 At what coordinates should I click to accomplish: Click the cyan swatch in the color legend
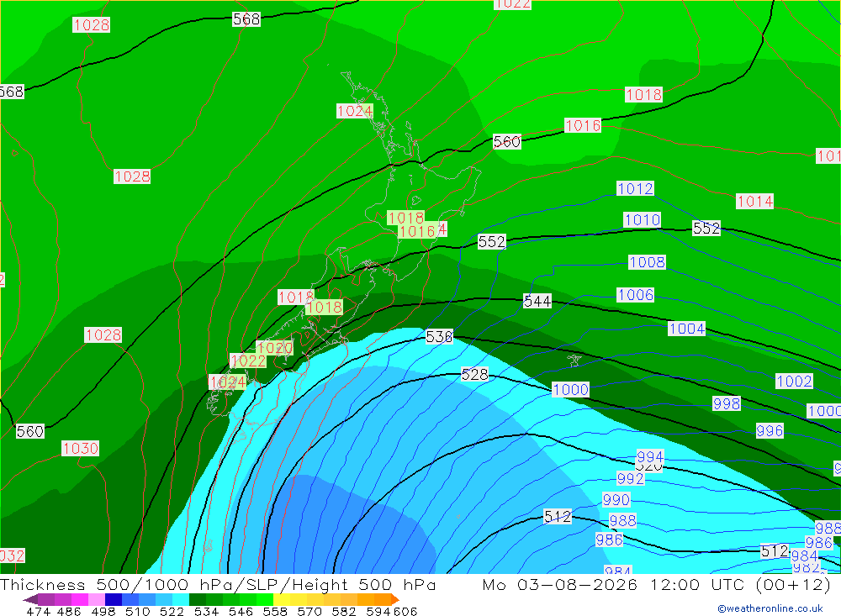click(181, 599)
